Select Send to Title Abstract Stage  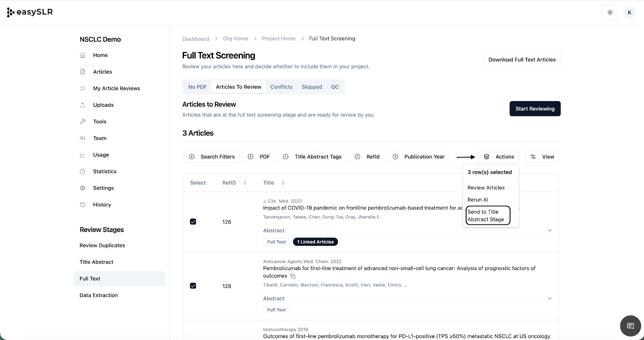[488, 216]
